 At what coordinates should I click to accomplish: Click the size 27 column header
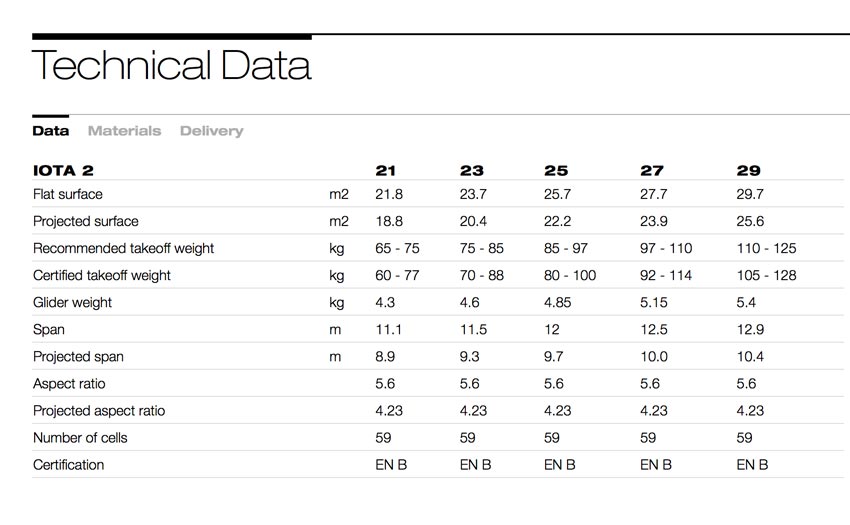click(x=652, y=170)
